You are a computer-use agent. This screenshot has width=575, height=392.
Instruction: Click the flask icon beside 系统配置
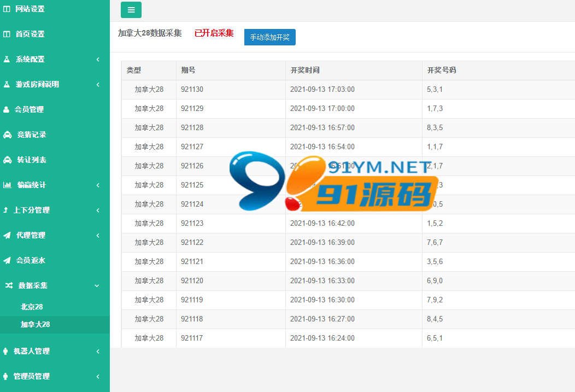(7, 59)
